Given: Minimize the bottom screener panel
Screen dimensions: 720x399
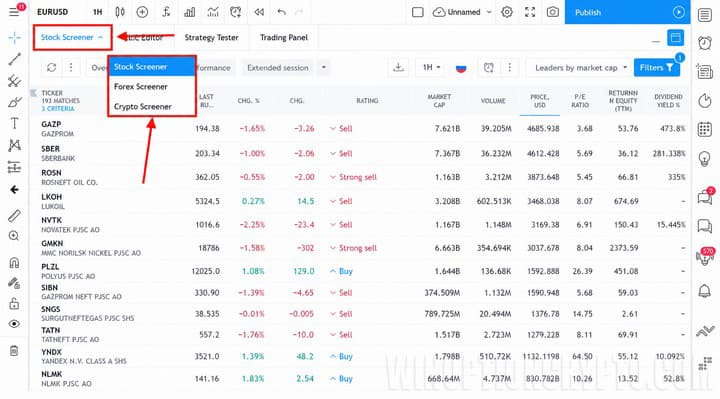Looking at the screenshot, I should (656, 41).
